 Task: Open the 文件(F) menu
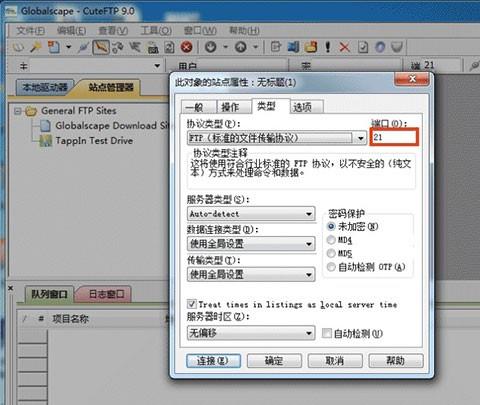[30, 31]
